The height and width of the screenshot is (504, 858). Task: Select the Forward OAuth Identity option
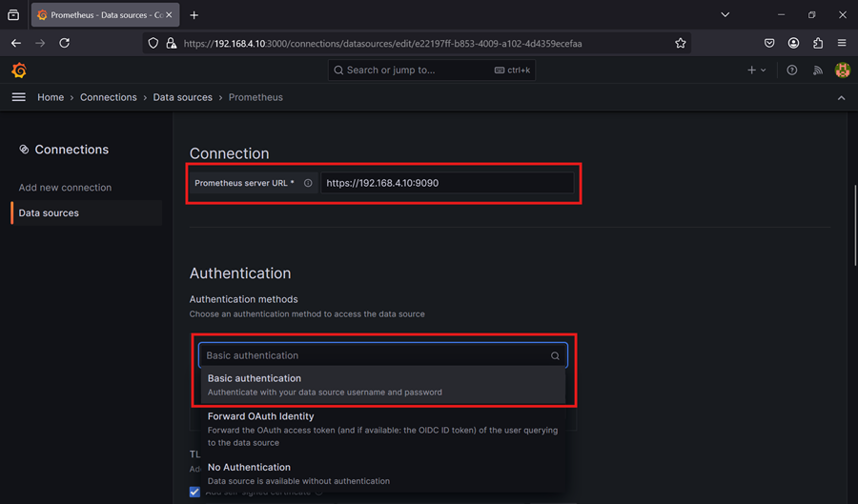pyautogui.click(x=383, y=429)
